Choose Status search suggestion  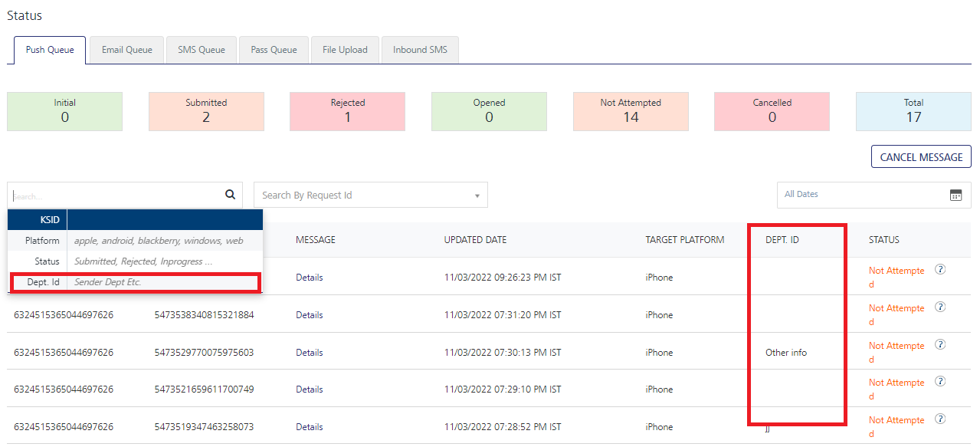tap(135, 261)
